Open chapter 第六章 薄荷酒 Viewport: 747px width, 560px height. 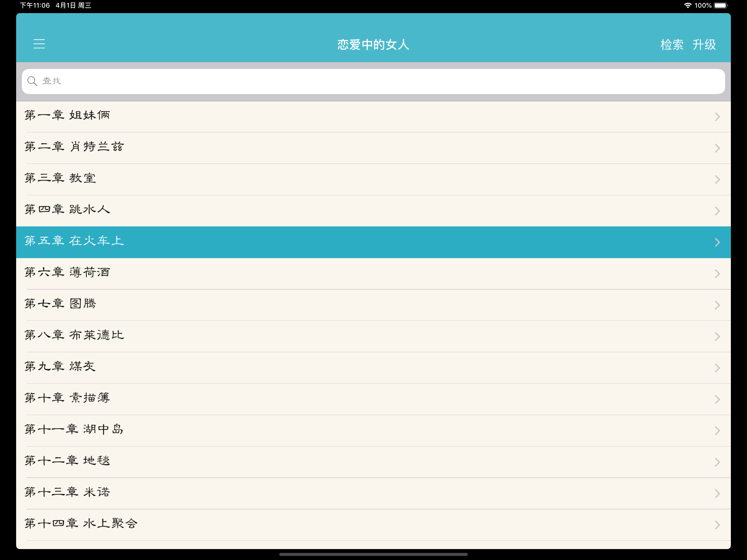point(373,274)
